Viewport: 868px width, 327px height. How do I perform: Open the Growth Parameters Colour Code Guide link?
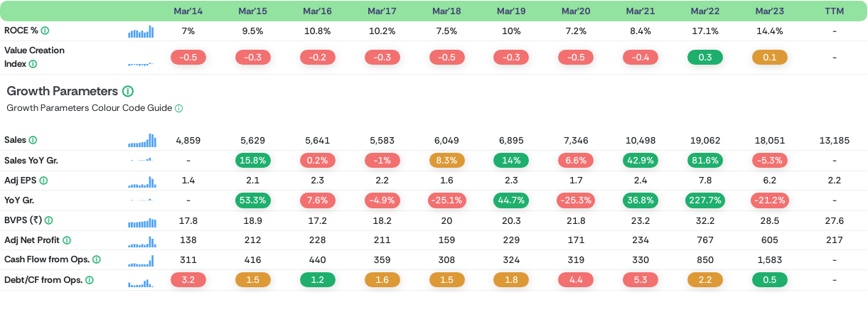tap(89, 108)
